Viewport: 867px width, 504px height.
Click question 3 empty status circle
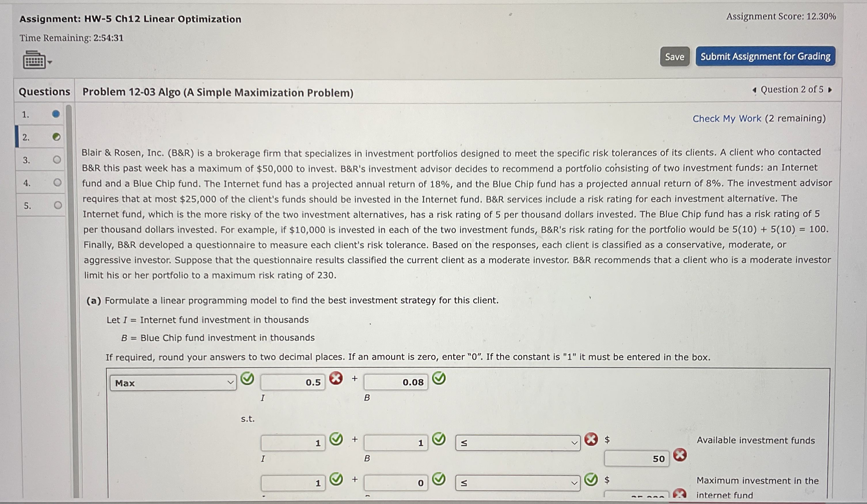pyautogui.click(x=57, y=160)
